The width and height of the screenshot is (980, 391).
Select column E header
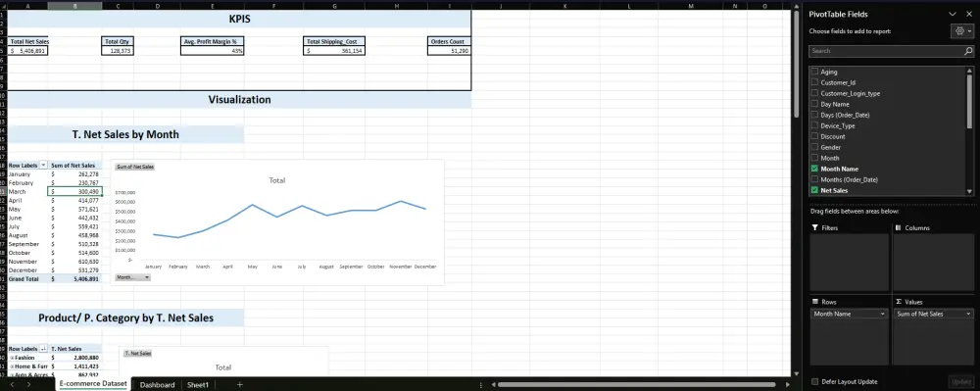coord(213,6)
